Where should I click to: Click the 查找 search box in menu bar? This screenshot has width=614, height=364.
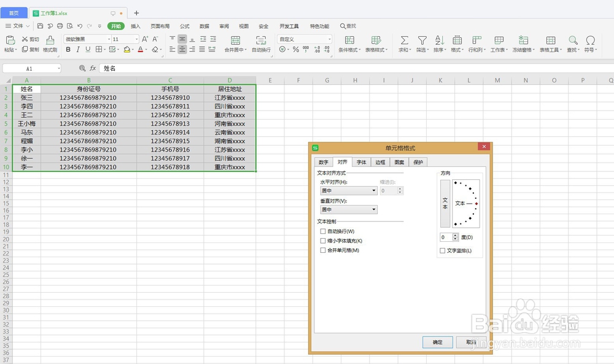pyautogui.click(x=348, y=26)
